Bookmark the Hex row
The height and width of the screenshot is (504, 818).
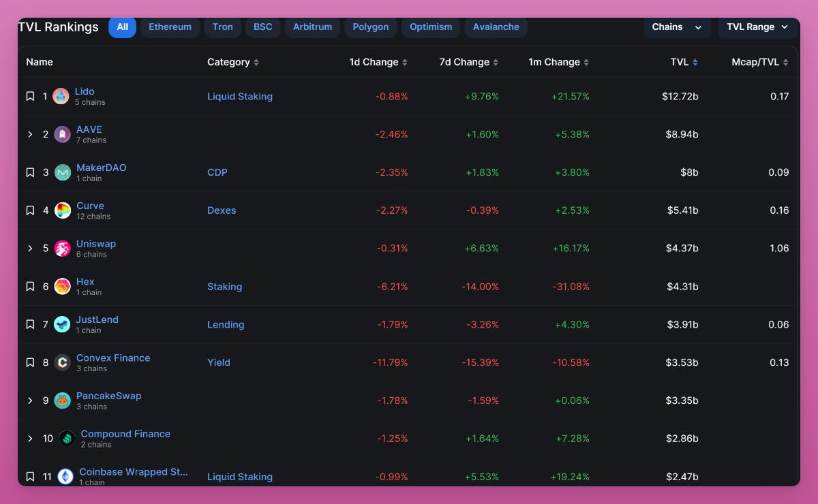pos(30,287)
